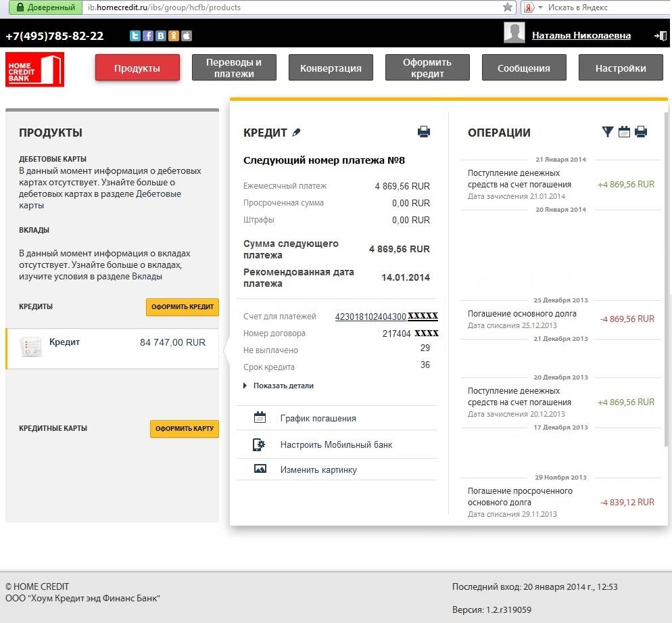Open the Twitter social icon in header

135,36
